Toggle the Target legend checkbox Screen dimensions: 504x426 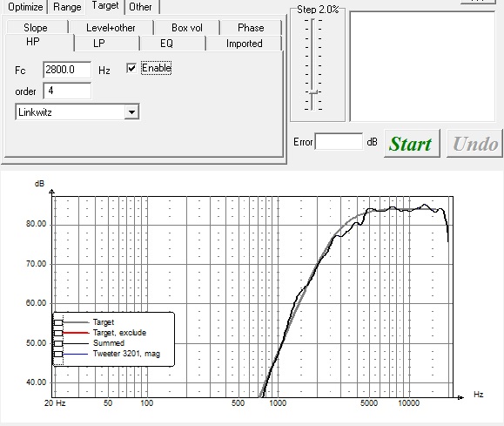pyautogui.click(x=58, y=322)
